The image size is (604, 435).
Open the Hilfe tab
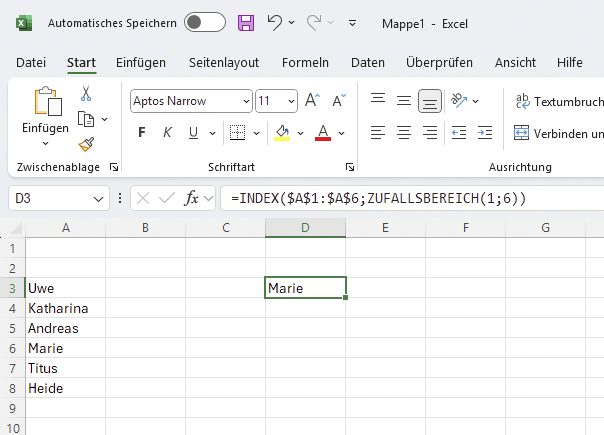click(569, 62)
